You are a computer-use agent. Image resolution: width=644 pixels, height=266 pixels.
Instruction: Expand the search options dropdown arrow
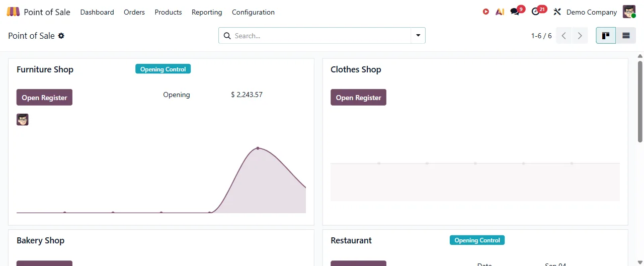[418, 36]
